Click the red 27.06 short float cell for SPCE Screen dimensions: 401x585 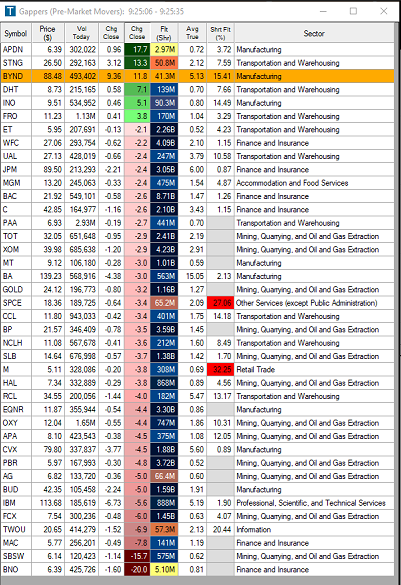point(220,303)
